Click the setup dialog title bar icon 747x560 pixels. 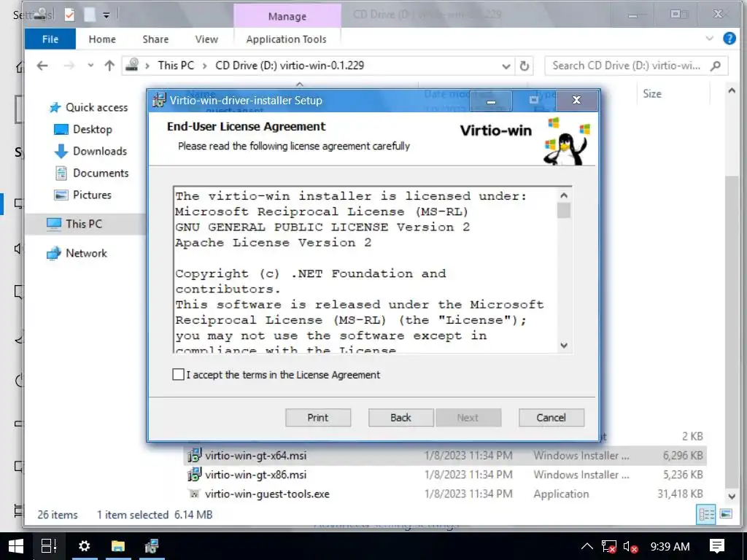pos(158,100)
